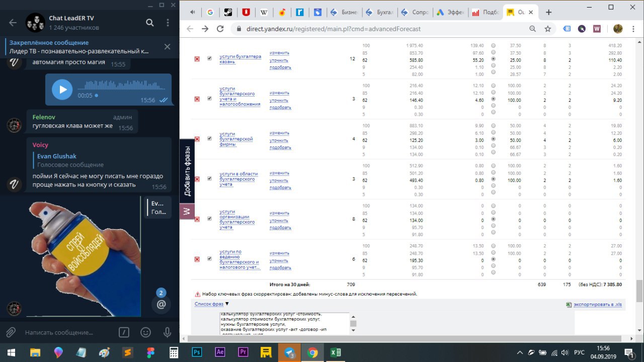This screenshot has width=644, height=362.
Task: Open the emoji picker in Telegram
Action: point(146,332)
